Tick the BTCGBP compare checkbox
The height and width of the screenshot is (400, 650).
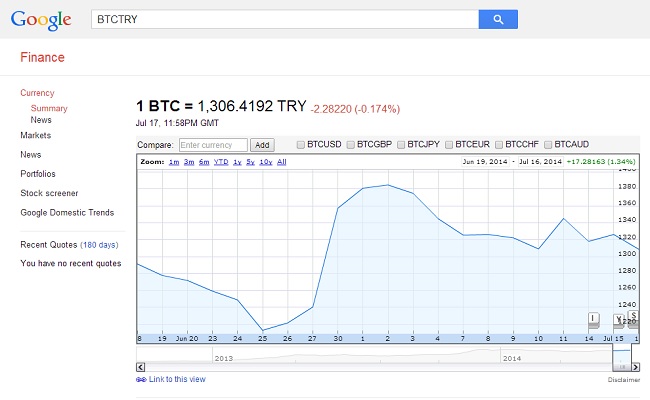click(x=350, y=145)
